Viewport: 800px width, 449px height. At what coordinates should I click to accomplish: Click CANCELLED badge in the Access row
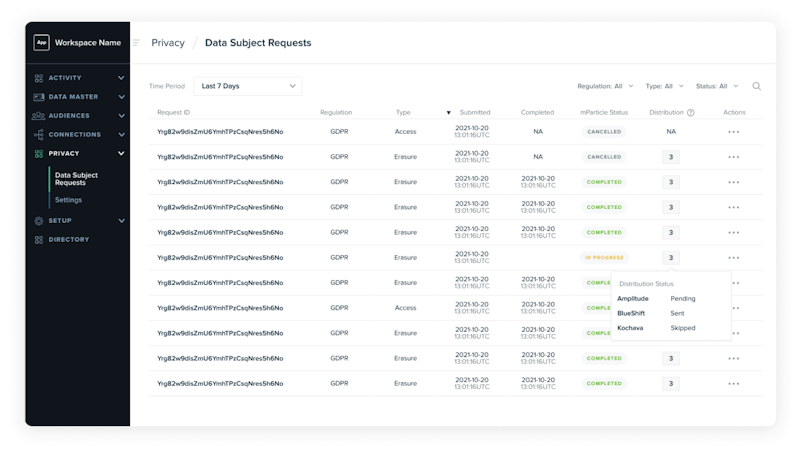[x=604, y=132]
